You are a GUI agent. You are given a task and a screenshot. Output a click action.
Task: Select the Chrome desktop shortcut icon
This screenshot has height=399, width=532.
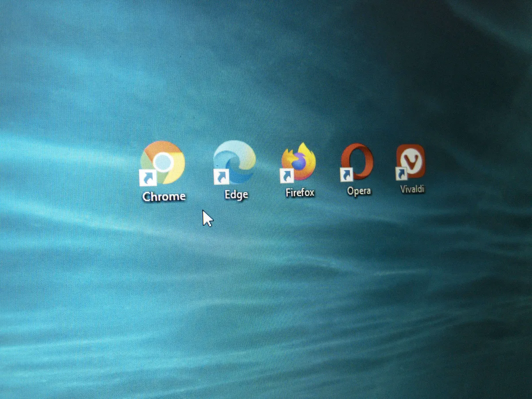163,163
